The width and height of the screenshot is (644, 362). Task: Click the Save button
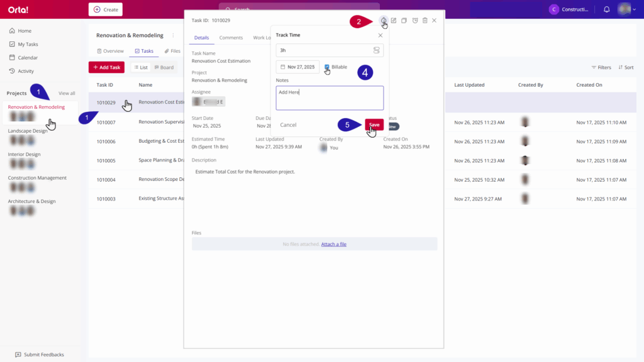click(374, 124)
